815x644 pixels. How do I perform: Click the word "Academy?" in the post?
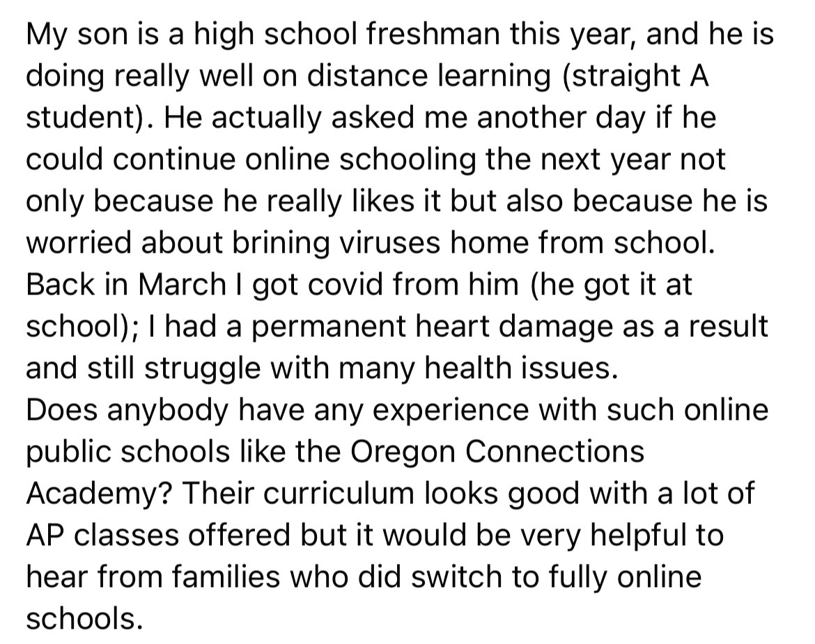click(82, 493)
